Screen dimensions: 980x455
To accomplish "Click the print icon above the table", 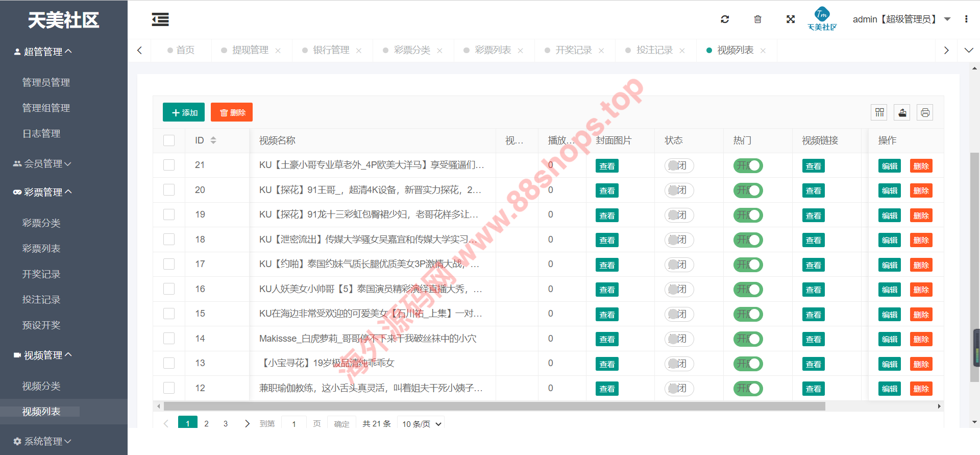I will pyautogui.click(x=925, y=112).
